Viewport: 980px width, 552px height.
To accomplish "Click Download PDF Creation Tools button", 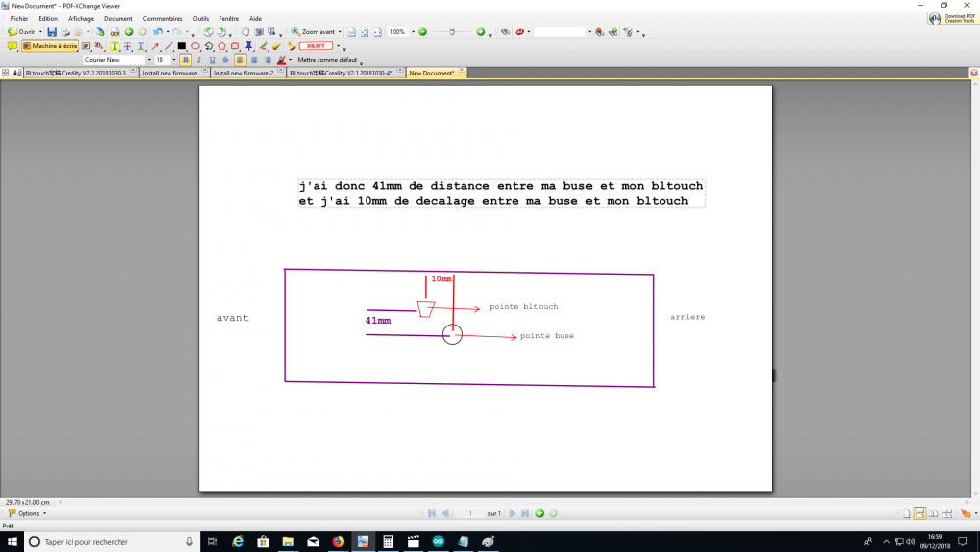I will [x=952, y=18].
